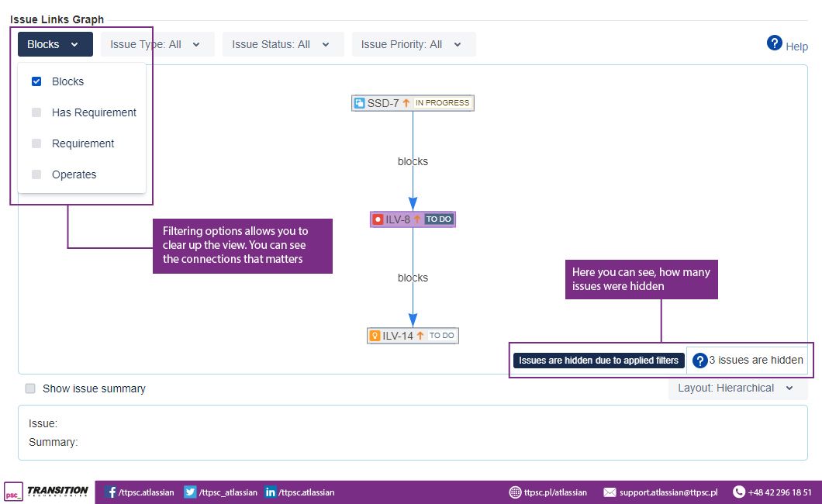This screenshot has height=504, width=822.
Task: Select the SSD-7 issue node
Action: 413,103
